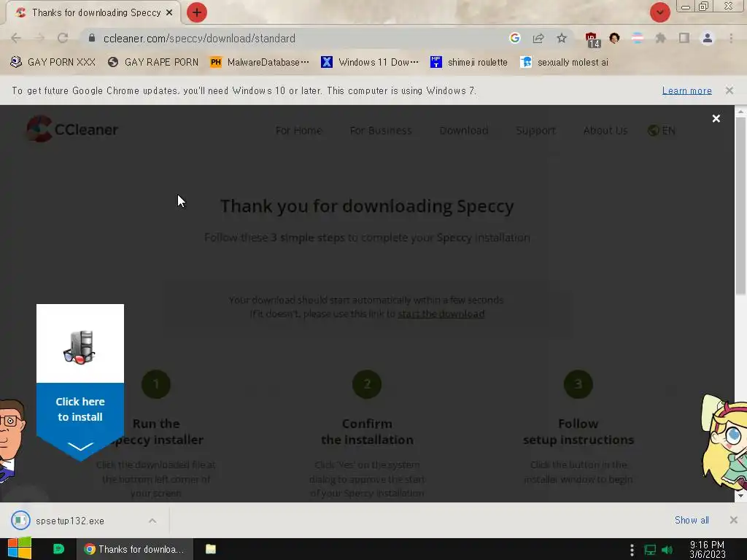747x560 pixels.
Task: Open the Windows 11 Dow… bookmark
Action: pos(370,63)
